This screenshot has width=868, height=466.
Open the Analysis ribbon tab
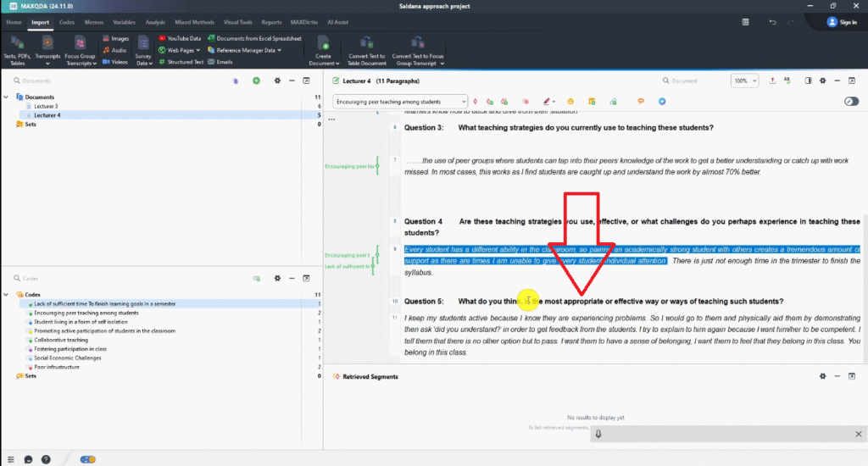pos(155,21)
